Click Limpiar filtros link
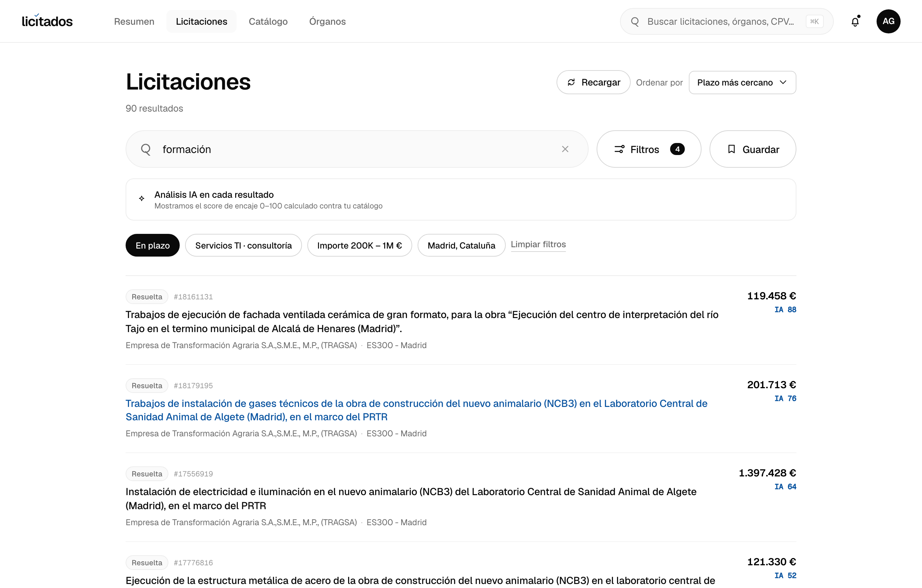This screenshot has height=588, width=922. (539, 244)
